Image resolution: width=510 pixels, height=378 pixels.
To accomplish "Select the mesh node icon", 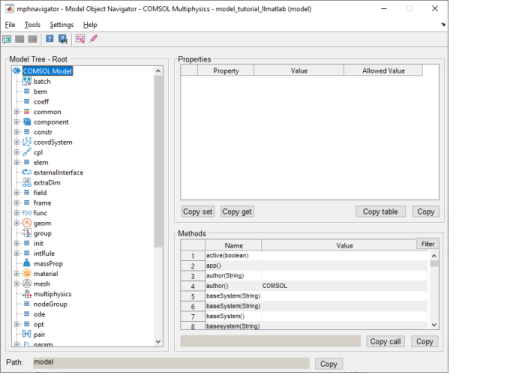I will click(x=27, y=284).
